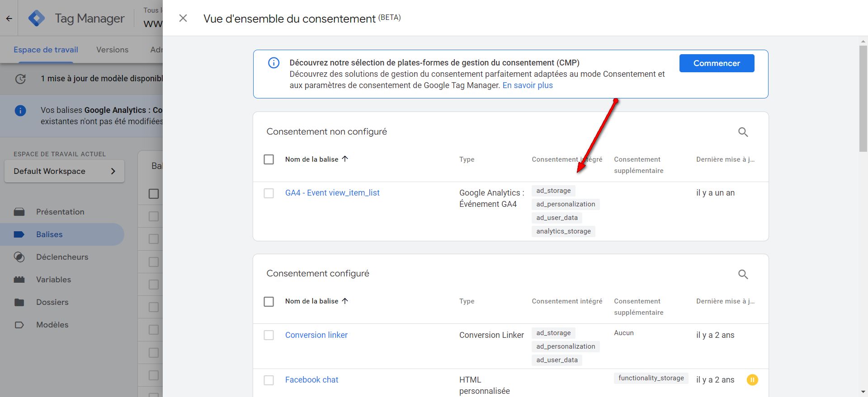Image resolution: width=868 pixels, height=397 pixels.
Task: Click the back arrow icon
Action: pos(9,19)
